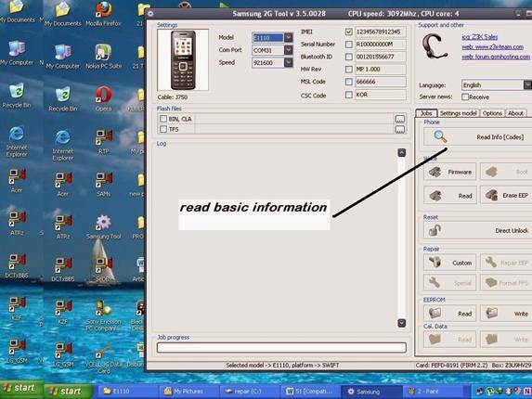
Task: Click the IMEI number input field
Action: point(380,32)
